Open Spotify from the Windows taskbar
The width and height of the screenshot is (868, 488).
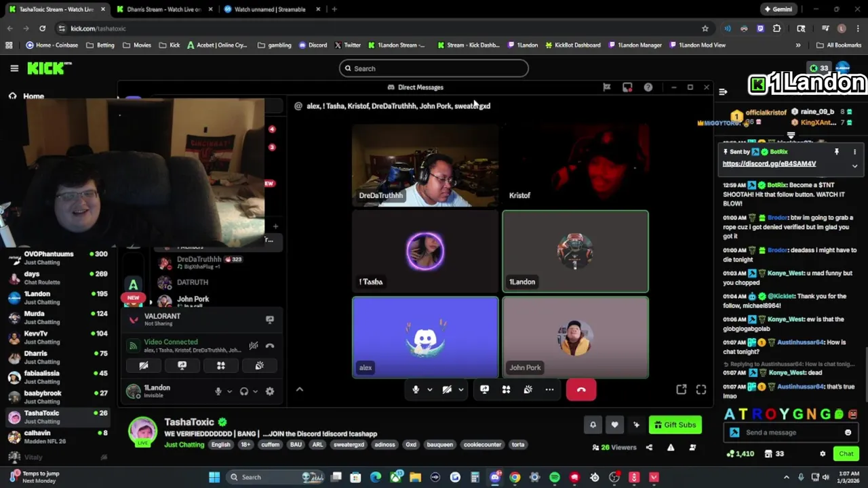[555, 477]
